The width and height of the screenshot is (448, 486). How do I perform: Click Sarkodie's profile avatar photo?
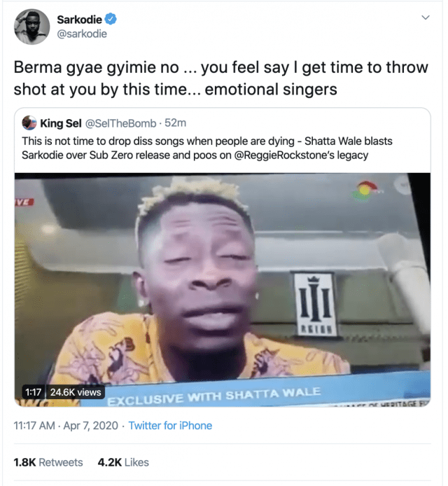(32, 28)
